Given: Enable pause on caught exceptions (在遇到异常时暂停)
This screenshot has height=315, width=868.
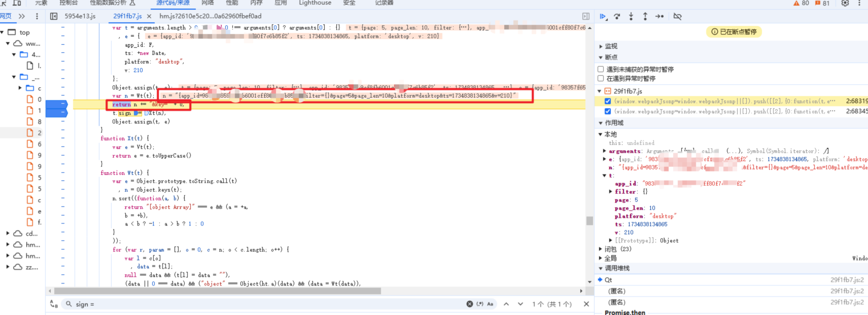Looking at the screenshot, I should tap(601, 78).
